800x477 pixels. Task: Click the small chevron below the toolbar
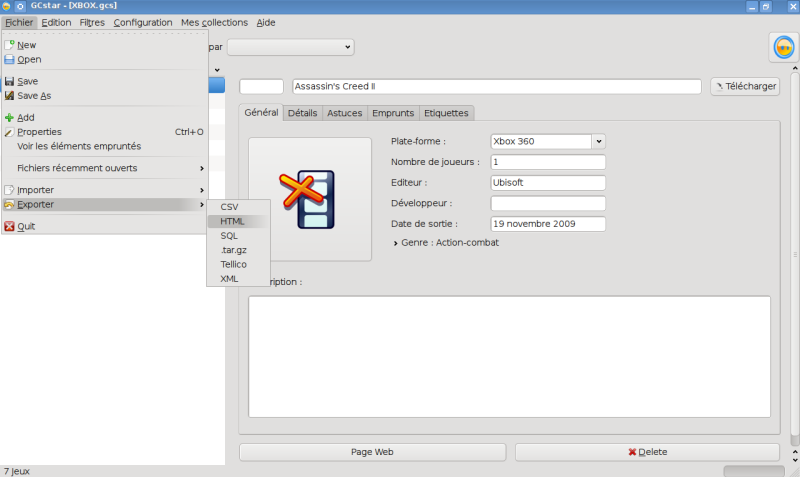[x=217, y=70]
